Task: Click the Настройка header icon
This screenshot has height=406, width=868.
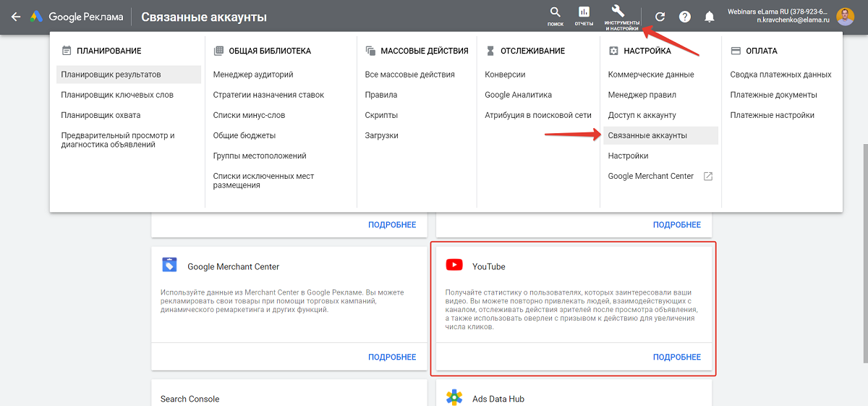Action: point(613,51)
